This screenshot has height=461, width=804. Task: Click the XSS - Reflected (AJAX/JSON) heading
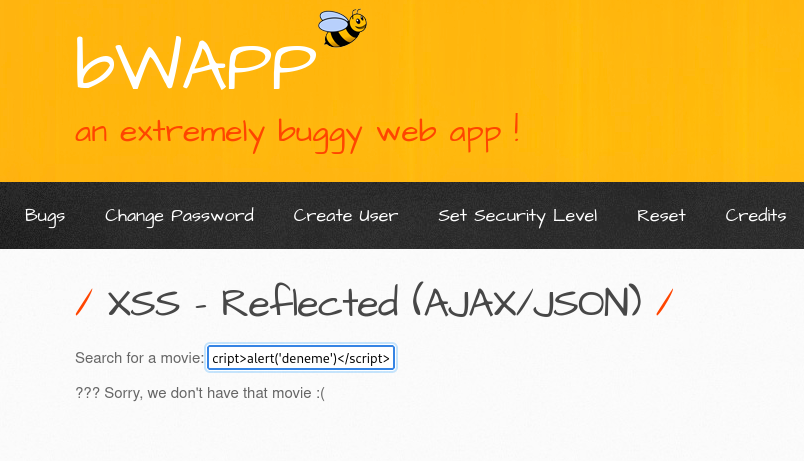(374, 302)
